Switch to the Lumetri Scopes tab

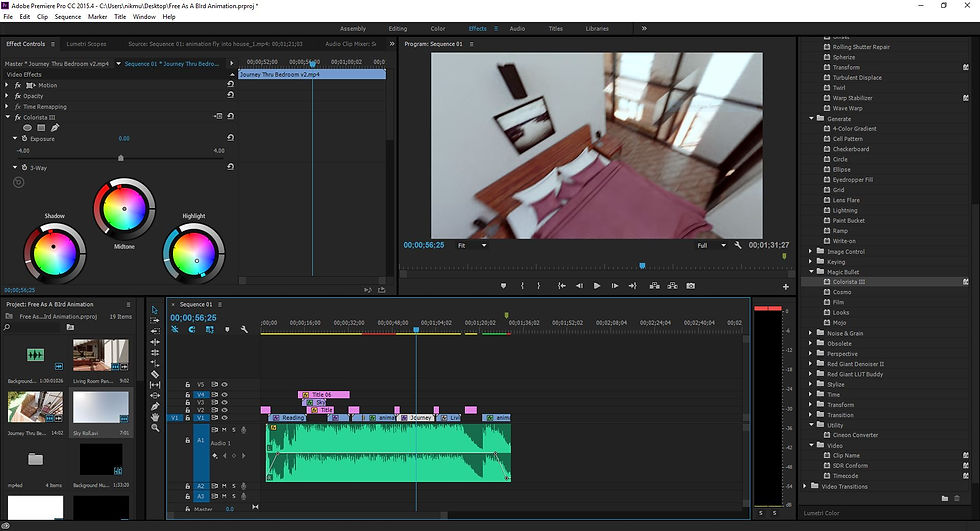tap(86, 44)
